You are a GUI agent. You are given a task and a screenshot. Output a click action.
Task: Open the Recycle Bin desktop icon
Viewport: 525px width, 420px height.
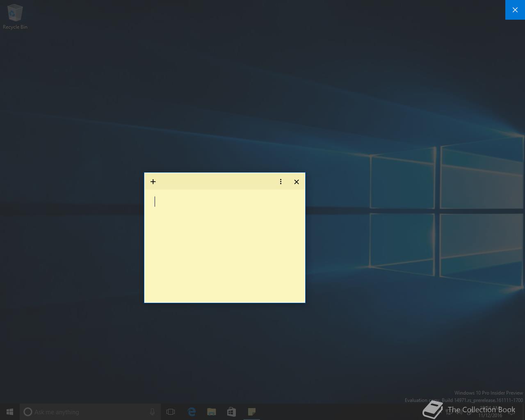15,17
